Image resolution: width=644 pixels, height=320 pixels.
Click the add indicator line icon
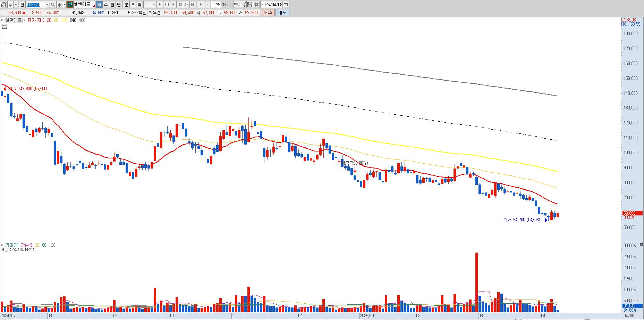(243, 5)
